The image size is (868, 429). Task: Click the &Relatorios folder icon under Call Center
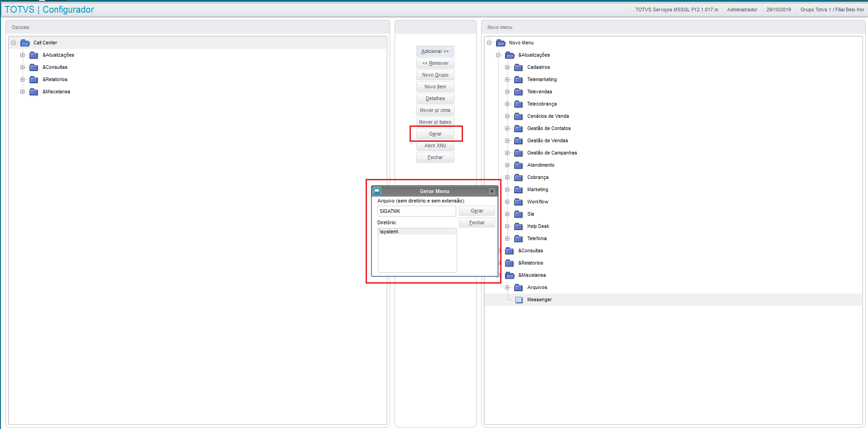34,79
